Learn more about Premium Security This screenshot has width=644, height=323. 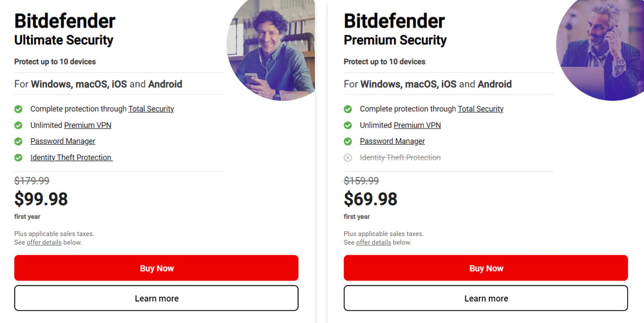tap(486, 298)
